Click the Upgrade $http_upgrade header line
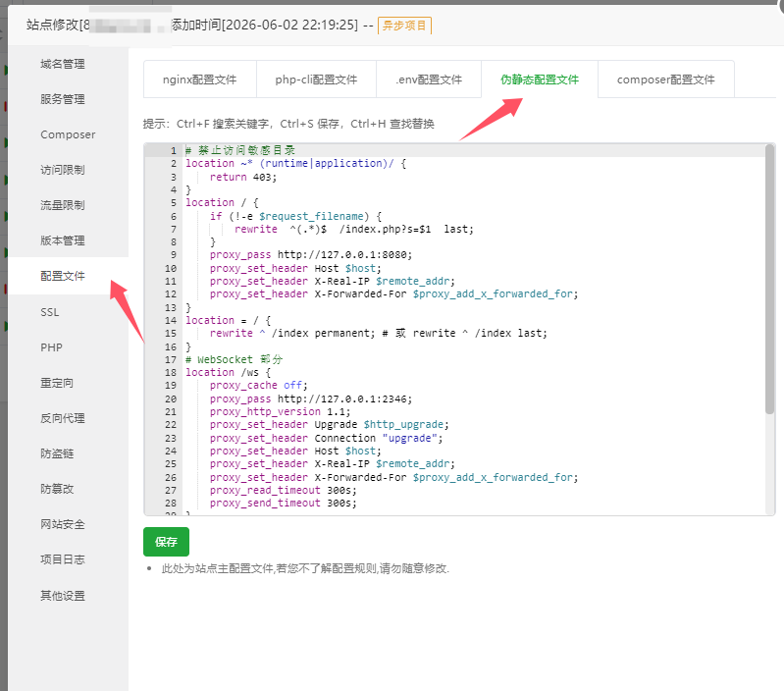The image size is (784, 691). pyautogui.click(x=330, y=425)
